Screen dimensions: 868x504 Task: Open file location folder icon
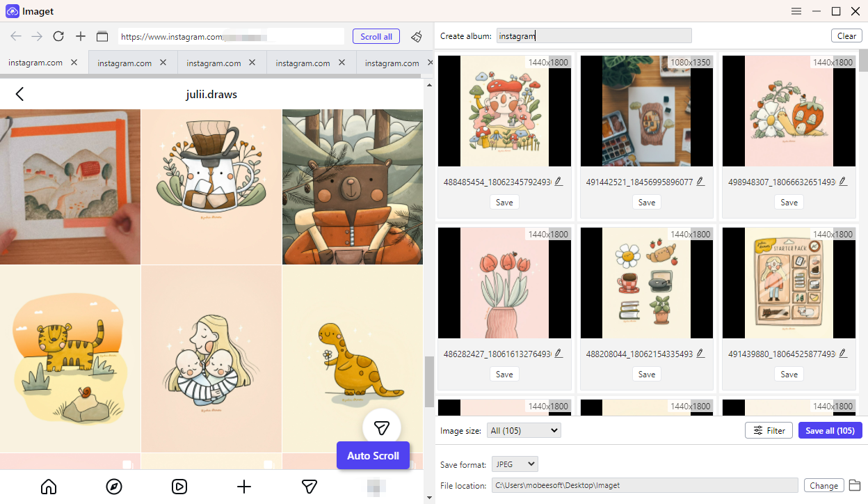click(x=855, y=485)
